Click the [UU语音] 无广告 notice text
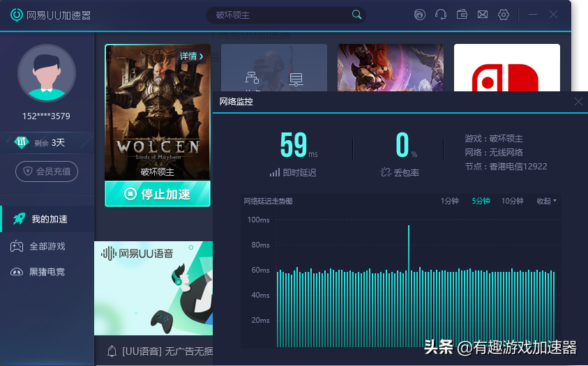 [x=167, y=351]
